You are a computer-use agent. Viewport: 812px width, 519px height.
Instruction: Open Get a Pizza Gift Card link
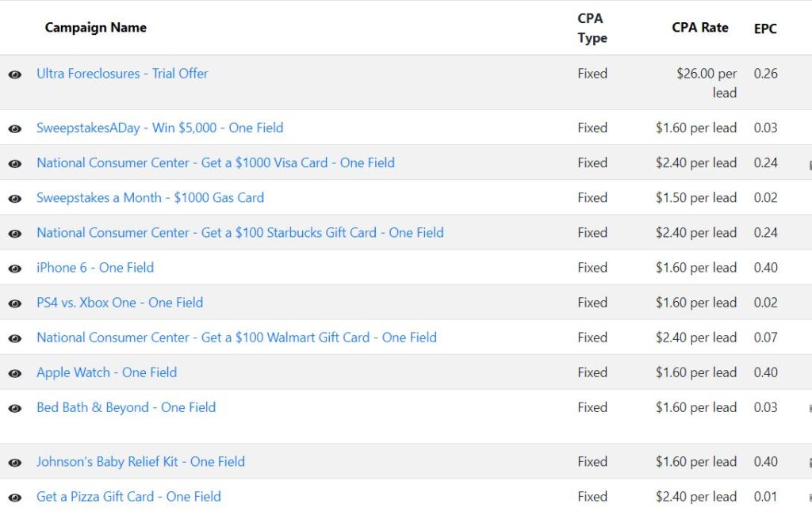128,497
